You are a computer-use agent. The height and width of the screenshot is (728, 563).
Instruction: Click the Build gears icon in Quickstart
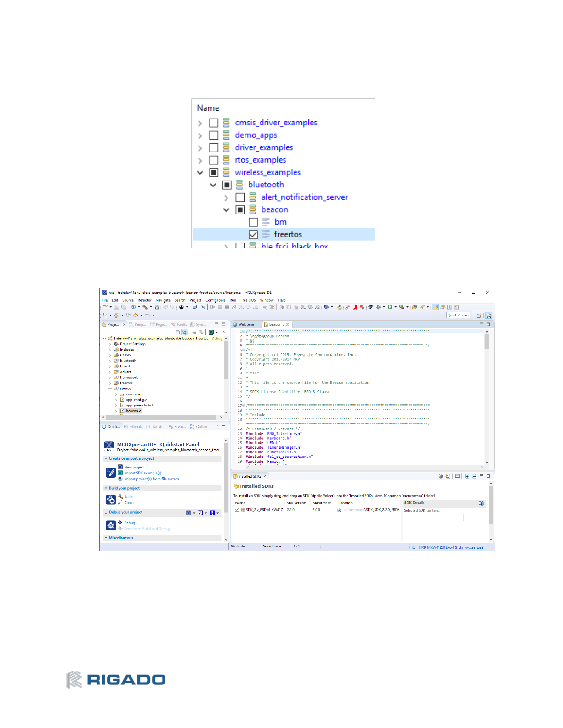(x=111, y=500)
